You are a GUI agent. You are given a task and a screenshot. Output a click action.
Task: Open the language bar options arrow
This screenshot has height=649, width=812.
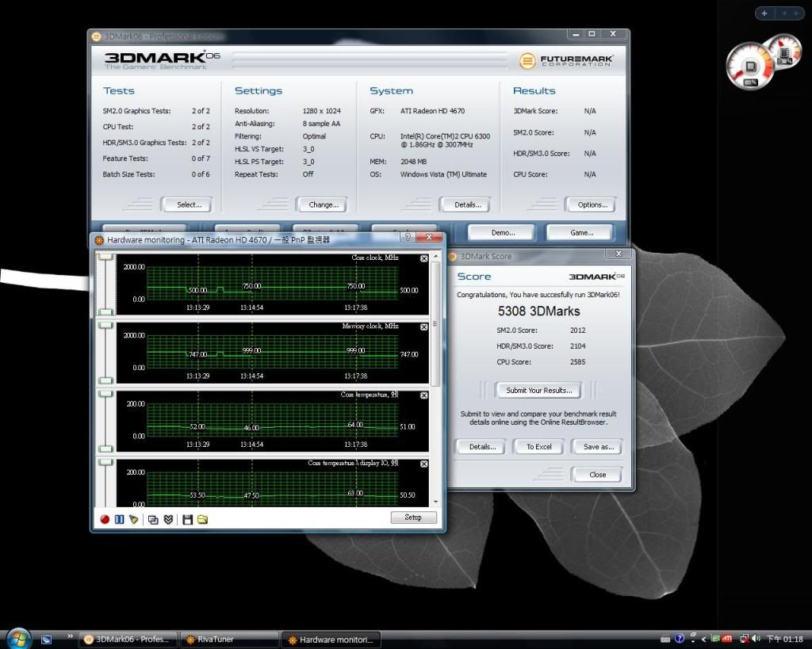(x=693, y=642)
